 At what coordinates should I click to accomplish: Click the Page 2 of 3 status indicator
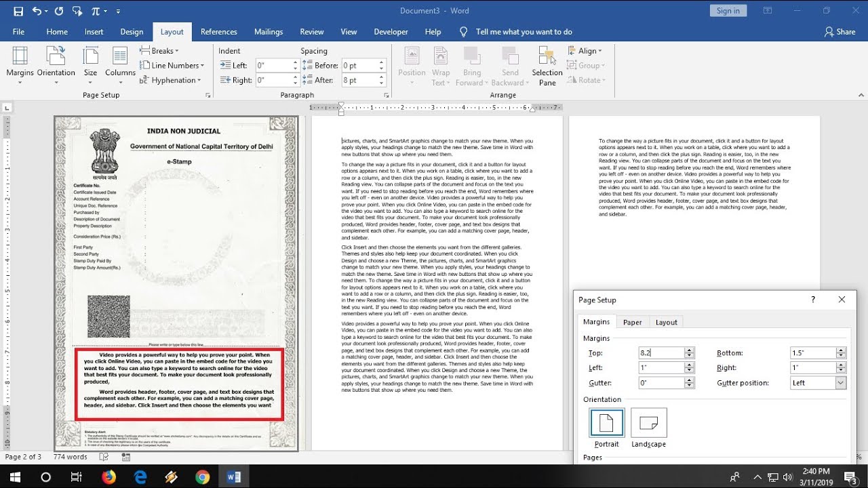[23, 457]
